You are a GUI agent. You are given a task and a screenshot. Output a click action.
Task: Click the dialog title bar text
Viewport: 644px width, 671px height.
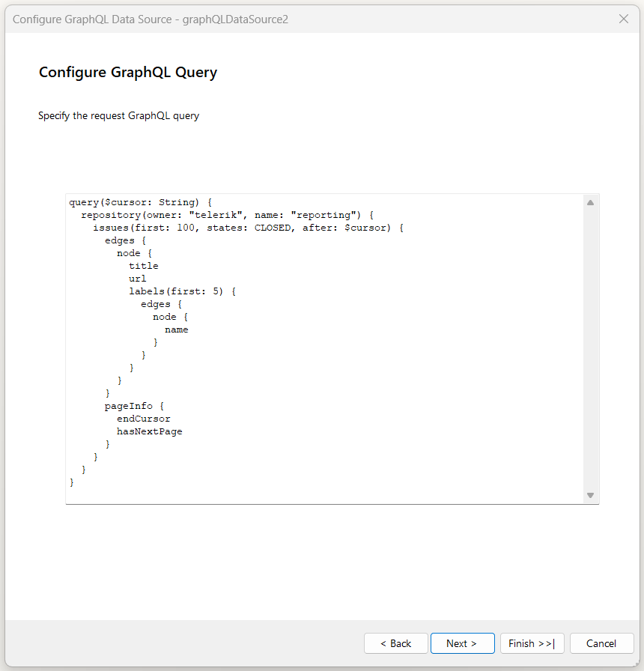coord(151,19)
